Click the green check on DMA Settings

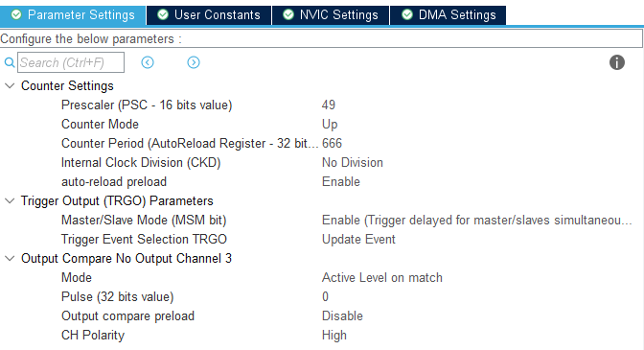(x=407, y=14)
